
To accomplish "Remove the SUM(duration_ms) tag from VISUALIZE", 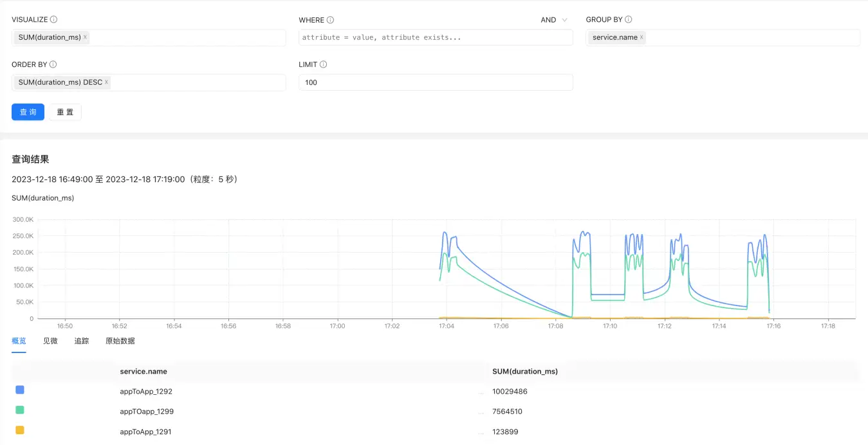I will [85, 37].
